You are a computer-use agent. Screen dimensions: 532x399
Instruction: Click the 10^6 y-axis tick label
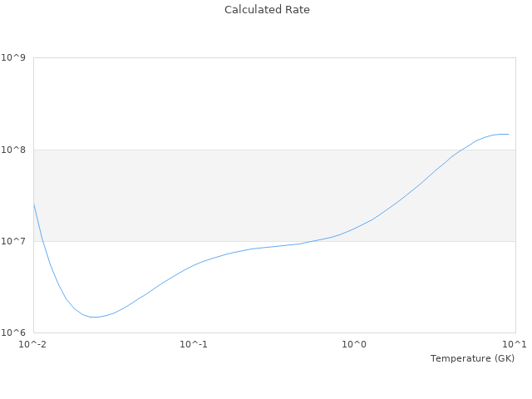point(16,332)
